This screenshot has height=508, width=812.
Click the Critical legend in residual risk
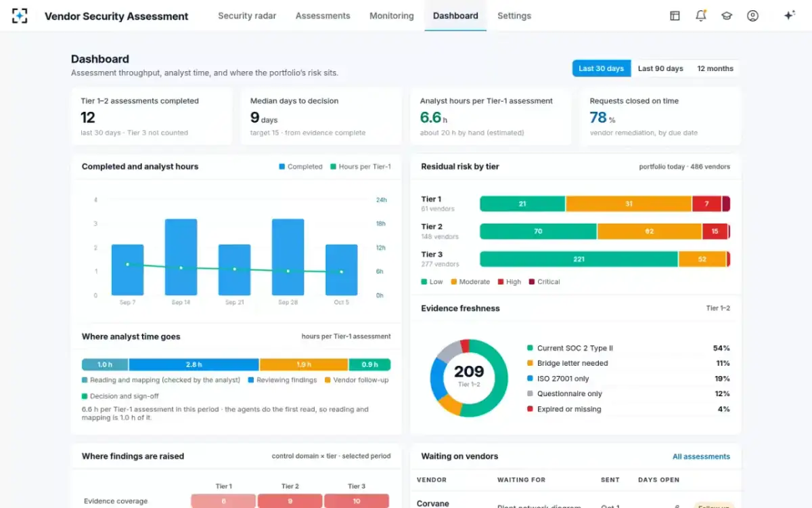coord(544,282)
